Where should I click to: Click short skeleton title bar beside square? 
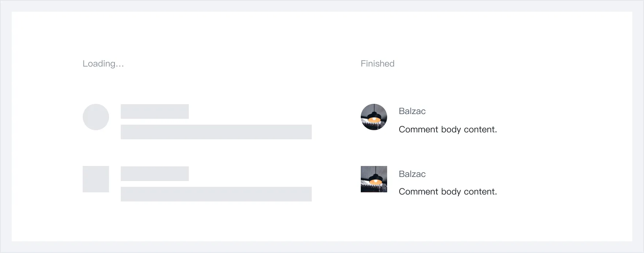[154, 174]
